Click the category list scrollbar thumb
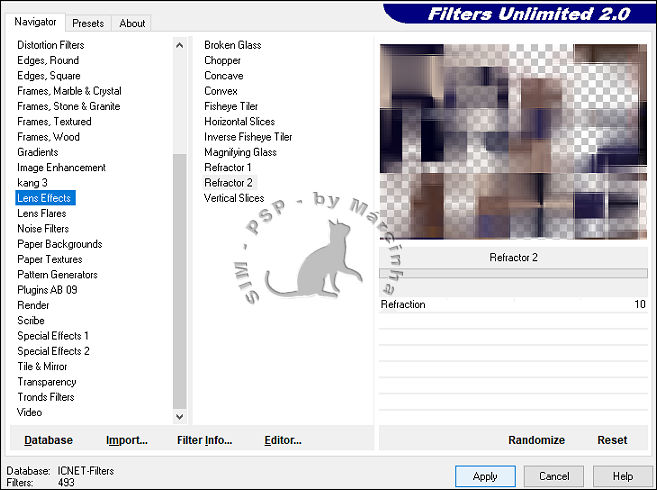Viewport: 657px width, 490px height. (x=180, y=281)
